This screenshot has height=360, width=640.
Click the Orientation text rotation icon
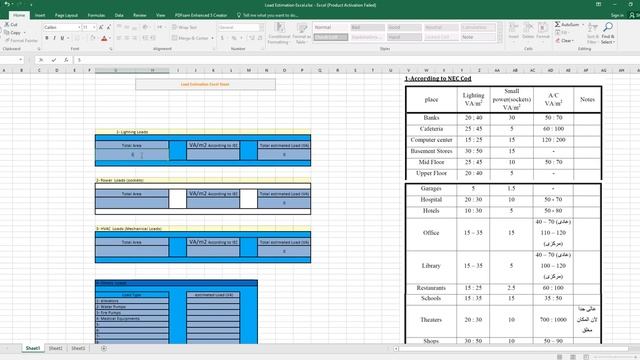pos(145,27)
